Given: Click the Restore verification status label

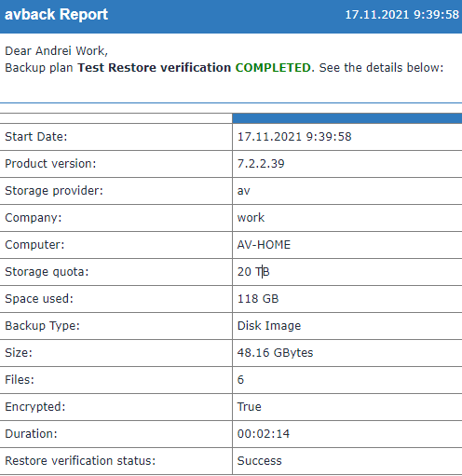Looking at the screenshot, I should [x=80, y=461].
